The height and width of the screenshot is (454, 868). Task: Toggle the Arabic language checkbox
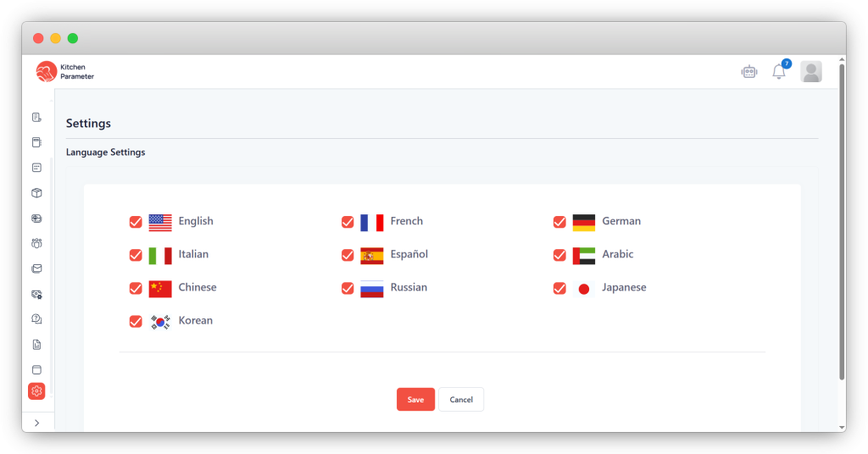point(559,255)
